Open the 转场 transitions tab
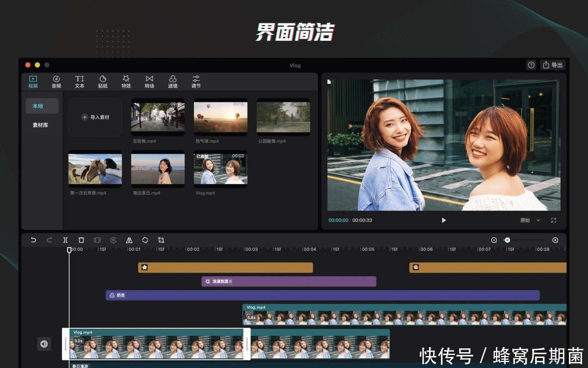The height and width of the screenshot is (368, 588). point(149,82)
